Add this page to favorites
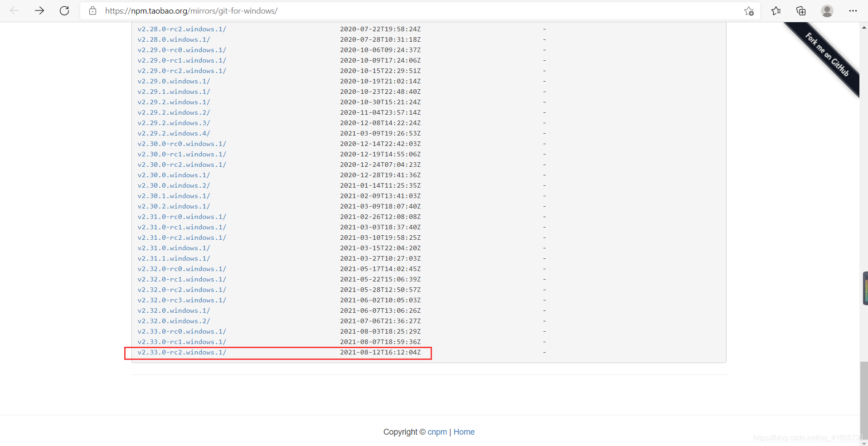Viewport: 868px width, 446px height. tap(748, 10)
